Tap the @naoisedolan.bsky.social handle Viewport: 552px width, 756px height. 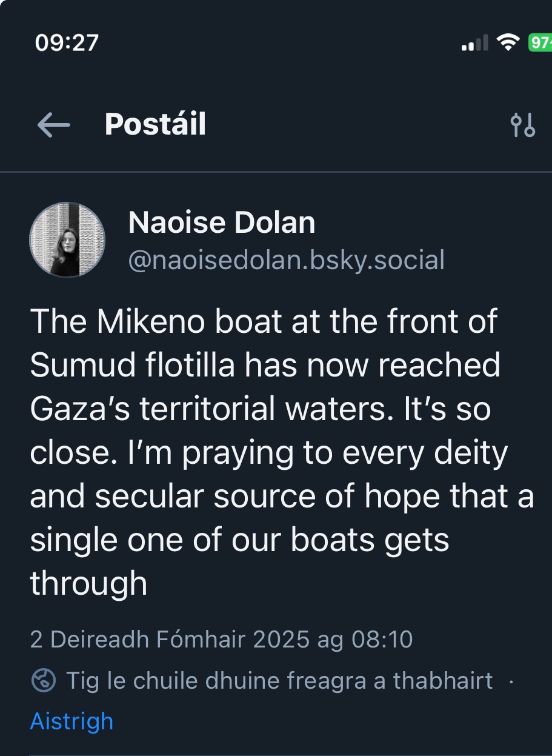[x=287, y=259]
